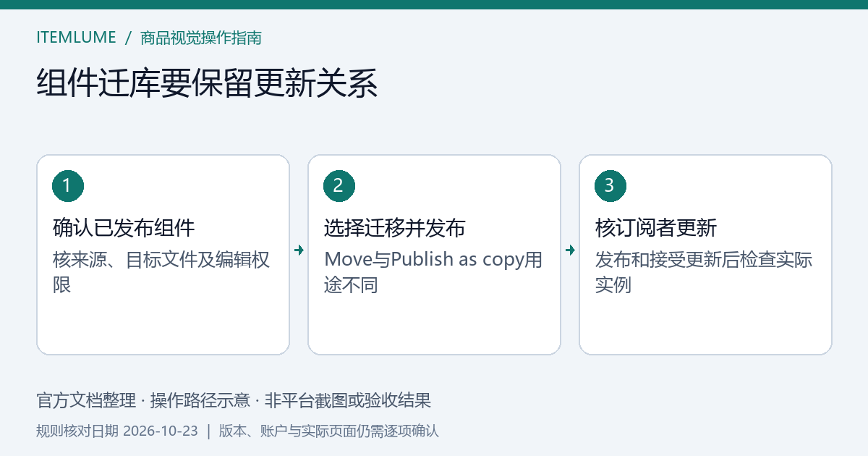Click the date text 规则核对日期 2026-10-23
This screenshot has width=868, height=456.
pos(117,431)
